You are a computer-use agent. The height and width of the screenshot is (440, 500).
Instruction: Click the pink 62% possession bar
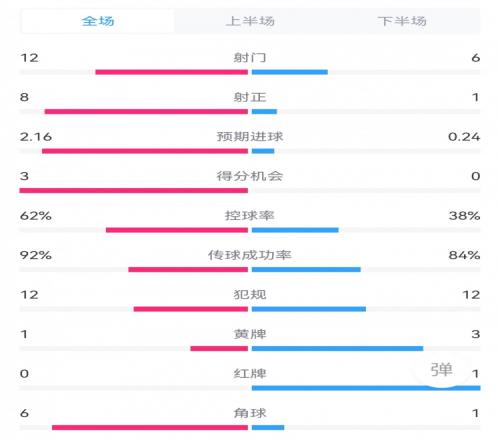(177, 230)
